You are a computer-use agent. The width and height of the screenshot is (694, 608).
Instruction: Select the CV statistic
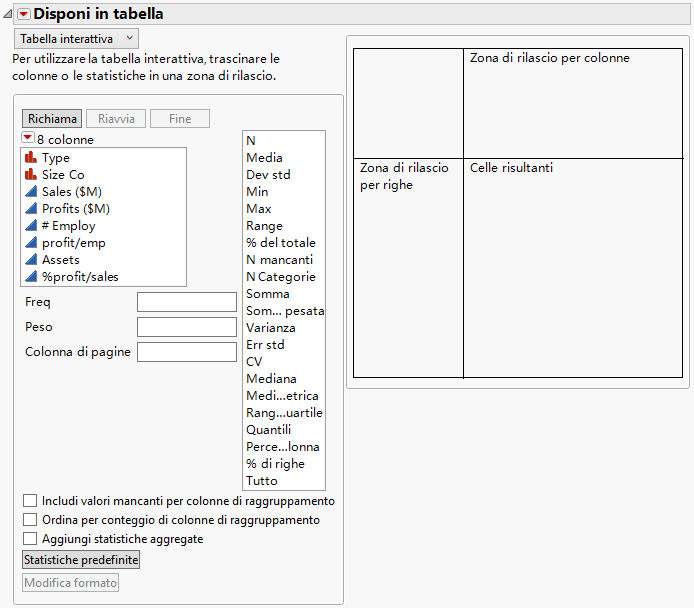254,362
